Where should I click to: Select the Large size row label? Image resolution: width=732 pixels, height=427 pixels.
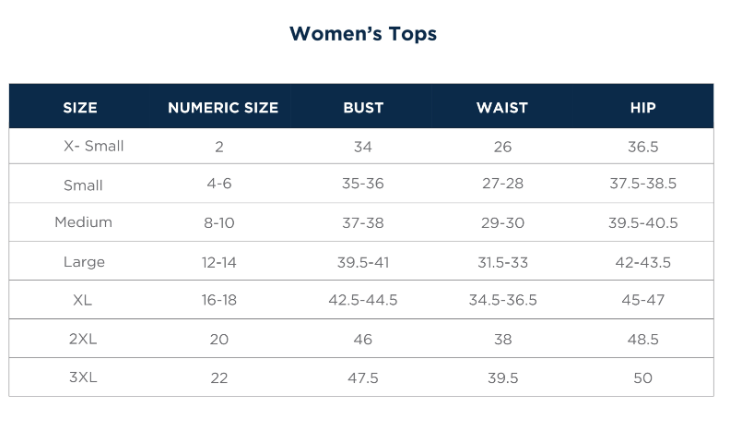(x=84, y=262)
